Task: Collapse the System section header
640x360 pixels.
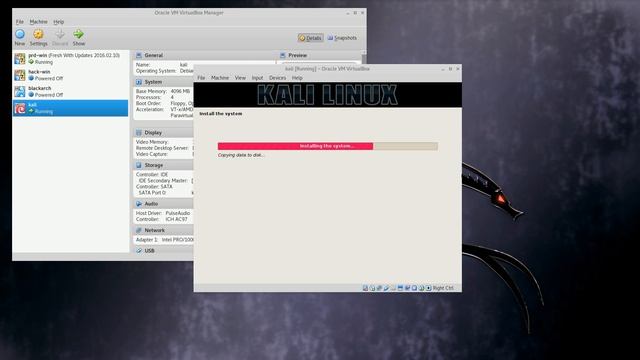Action: click(x=164, y=82)
